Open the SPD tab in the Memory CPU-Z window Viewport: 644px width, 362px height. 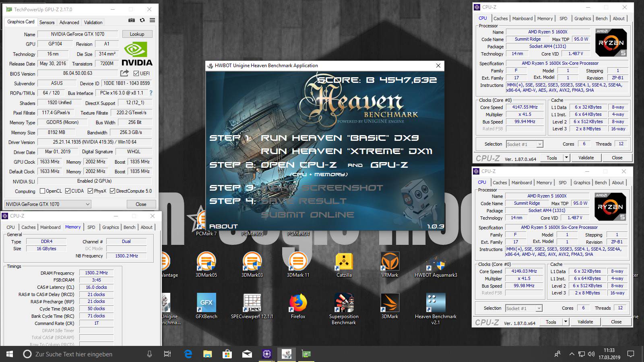click(91, 227)
